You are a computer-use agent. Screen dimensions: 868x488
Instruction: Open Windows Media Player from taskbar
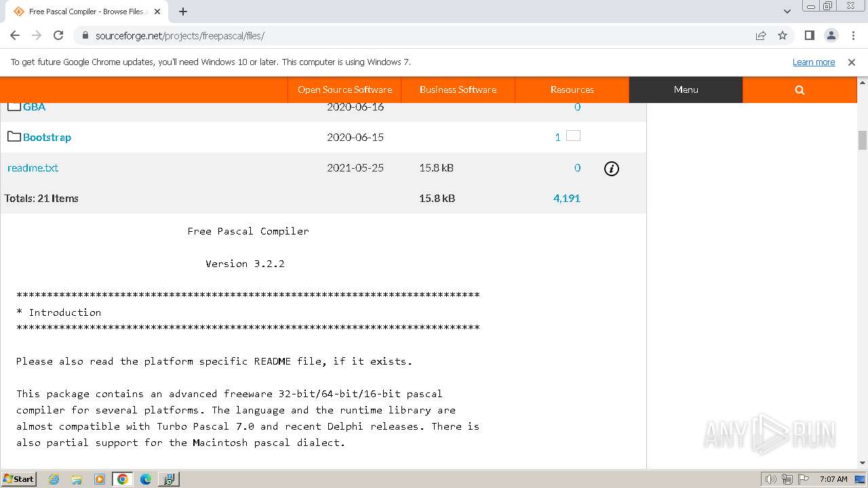coord(100,479)
